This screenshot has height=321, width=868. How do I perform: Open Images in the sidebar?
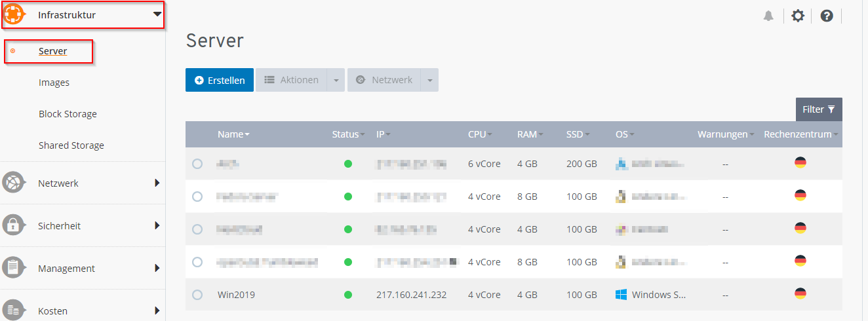point(54,83)
